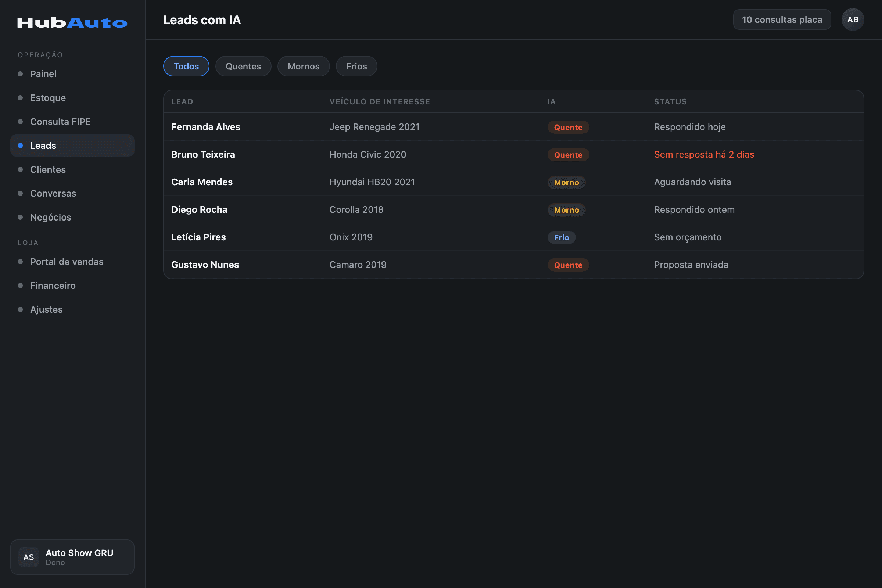Open the AB user avatar
The width and height of the screenshot is (882, 588).
click(x=852, y=19)
